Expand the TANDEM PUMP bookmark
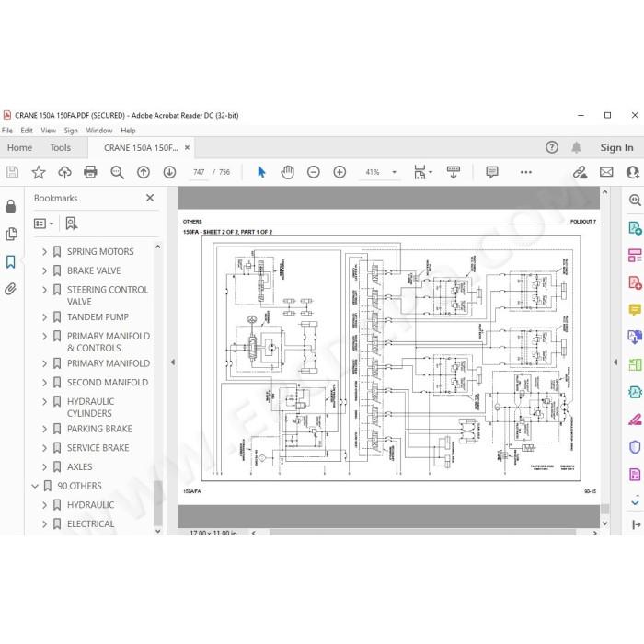644x644 pixels. pos(44,317)
